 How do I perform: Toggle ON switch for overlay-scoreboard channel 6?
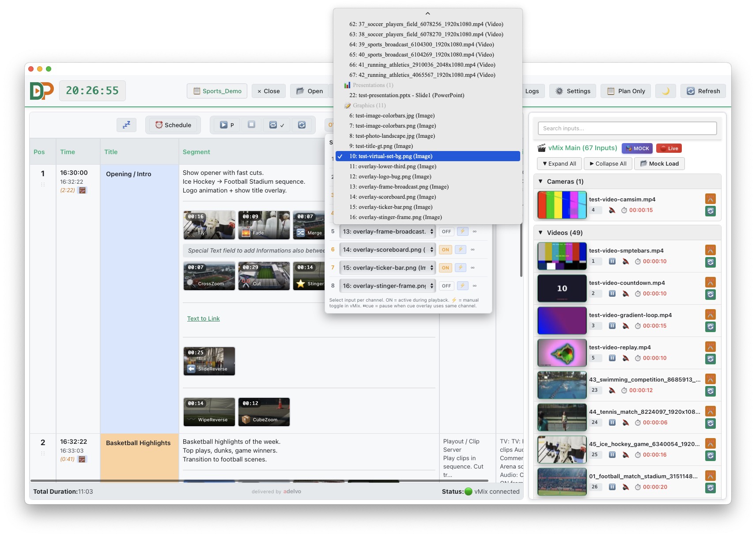tap(446, 250)
